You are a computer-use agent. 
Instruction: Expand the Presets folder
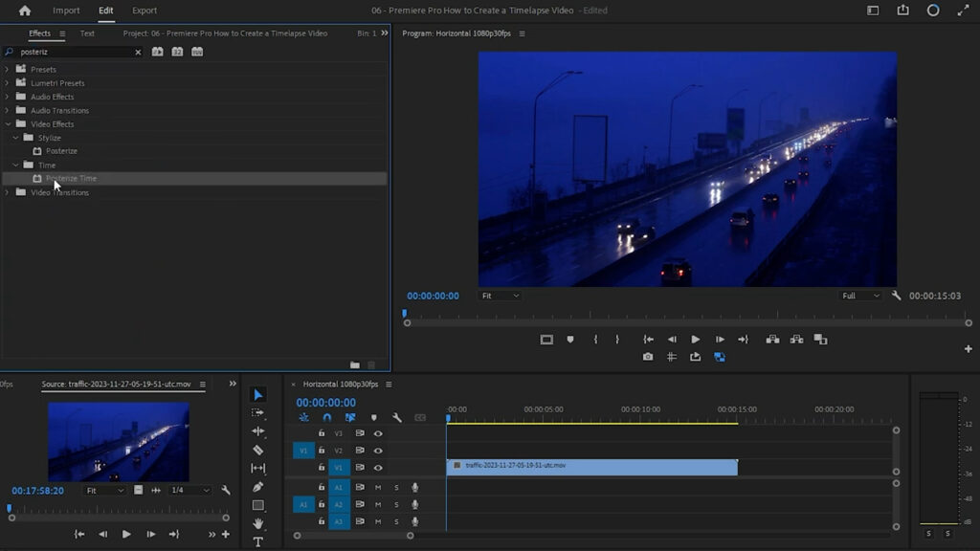click(x=7, y=69)
